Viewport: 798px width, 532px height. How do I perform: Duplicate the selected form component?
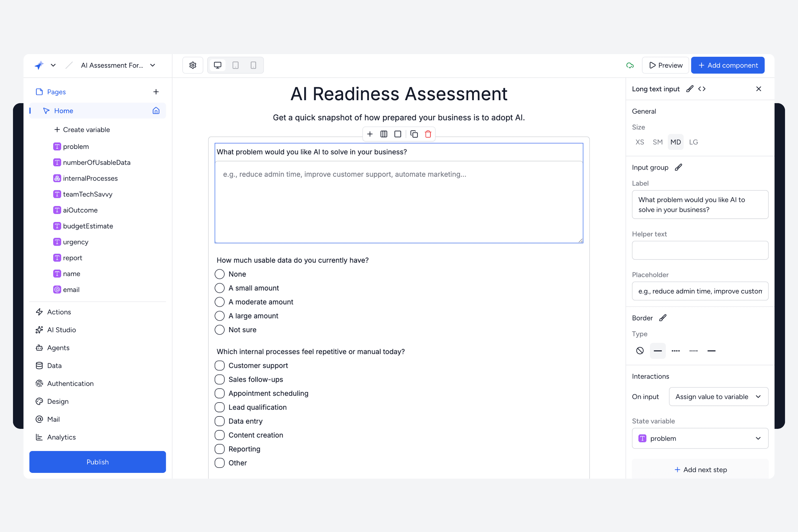click(x=414, y=134)
